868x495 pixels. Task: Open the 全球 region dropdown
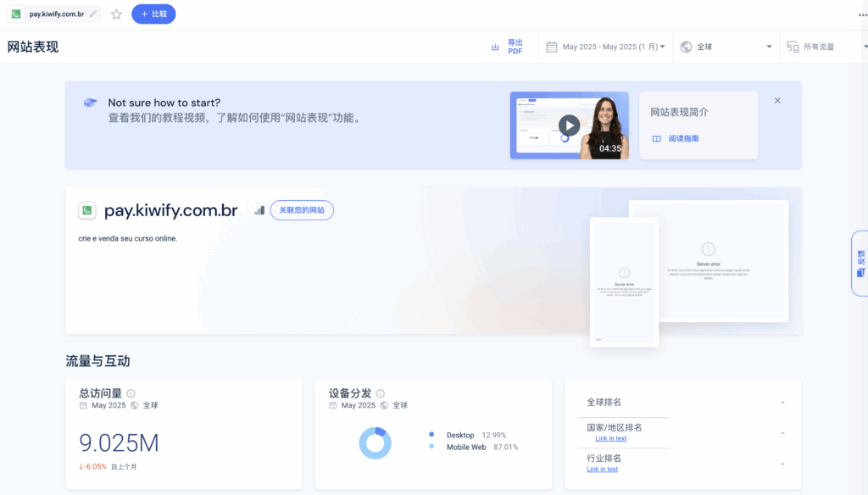coord(726,47)
